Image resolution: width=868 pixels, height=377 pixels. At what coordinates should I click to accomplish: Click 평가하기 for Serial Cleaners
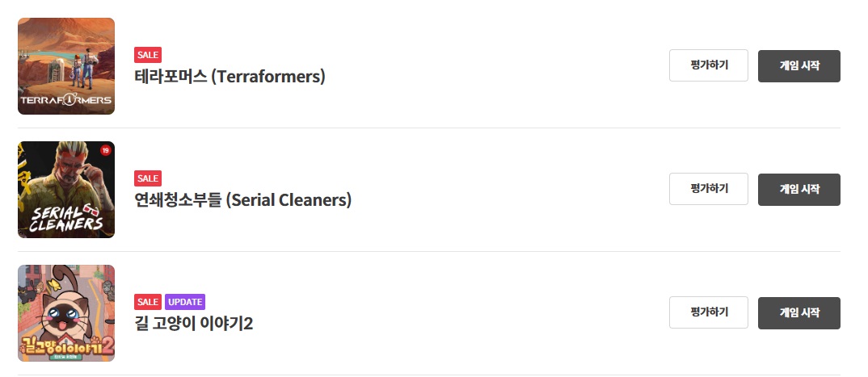point(709,189)
